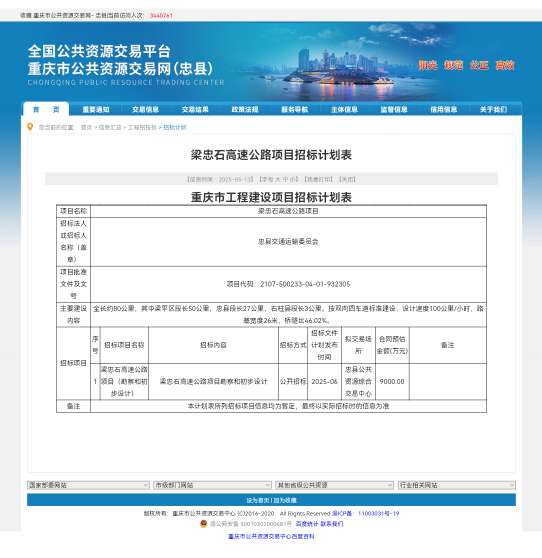This screenshot has width=542, height=558.
Task: Click the 百度统计 footer link
Action: pos(307,523)
